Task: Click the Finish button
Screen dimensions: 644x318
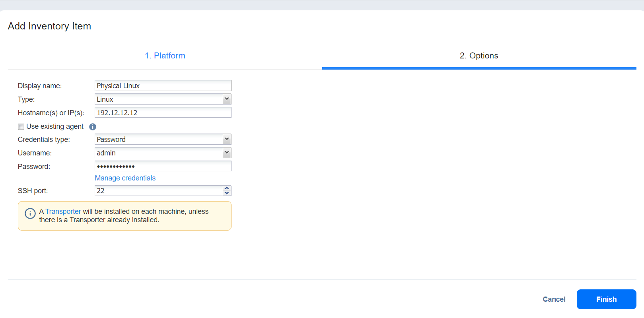Action: pyautogui.click(x=606, y=299)
